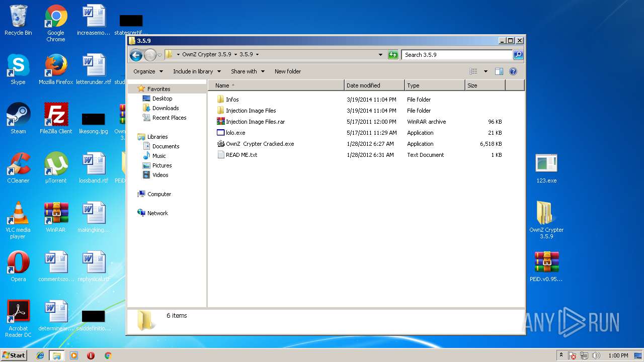Open Chrome from the taskbar
Viewport: 644px width, 362px height.
108,355
